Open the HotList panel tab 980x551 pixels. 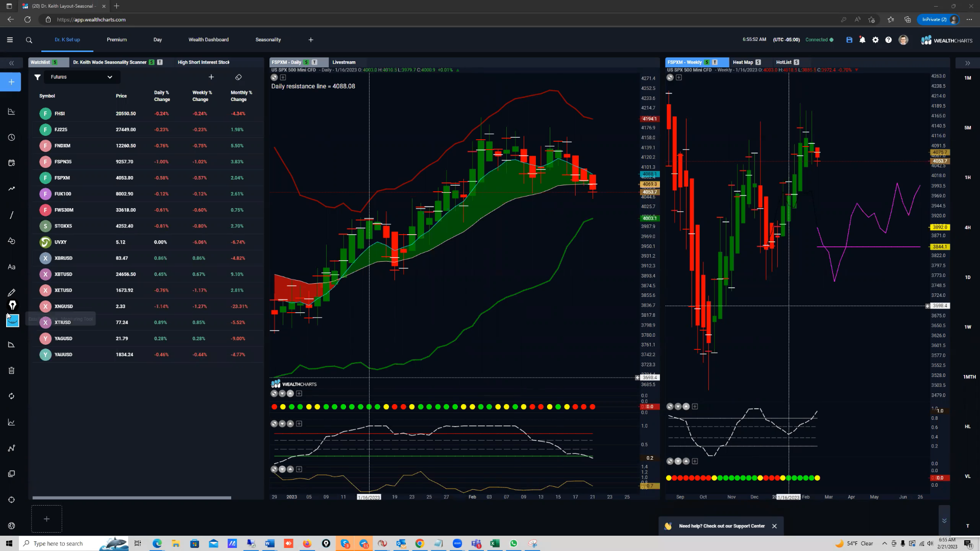783,62
